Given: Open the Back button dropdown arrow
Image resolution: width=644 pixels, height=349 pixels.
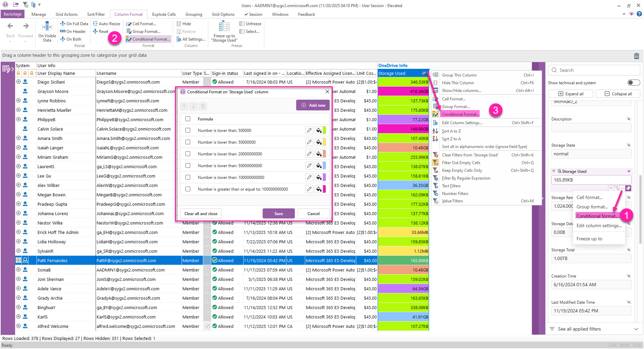Looking at the screenshot, I should (10, 41).
